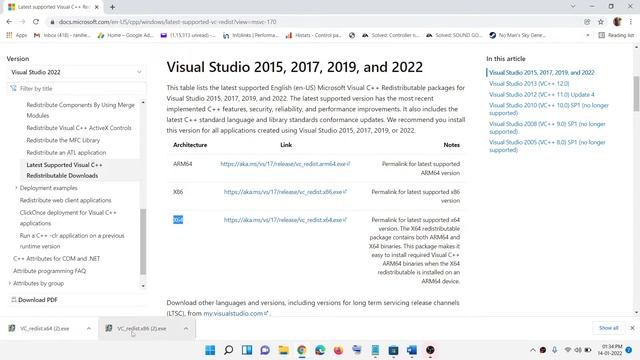Open the X64 vc_redist download link
This screenshot has width=640, height=360.
point(285,220)
